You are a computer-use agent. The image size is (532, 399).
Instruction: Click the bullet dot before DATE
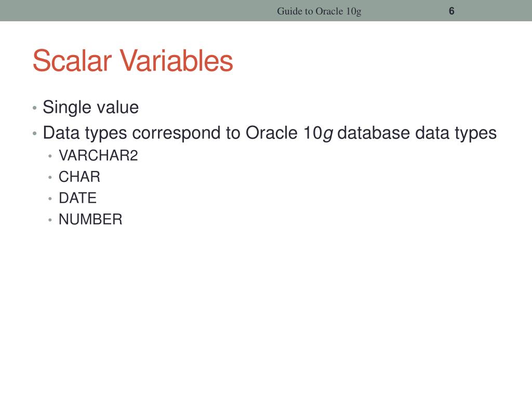(50, 199)
